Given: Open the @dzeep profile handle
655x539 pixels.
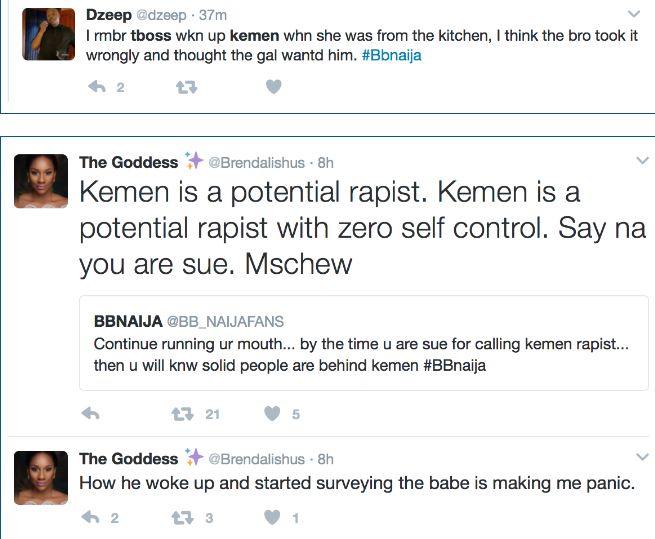Looking at the screenshot, I should point(159,14).
